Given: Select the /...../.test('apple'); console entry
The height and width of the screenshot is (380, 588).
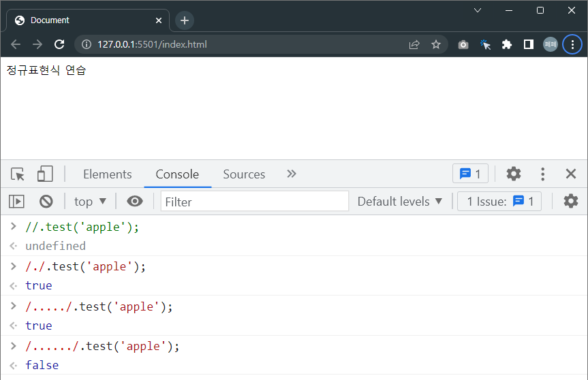Looking at the screenshot, I should tap(99, 307).
